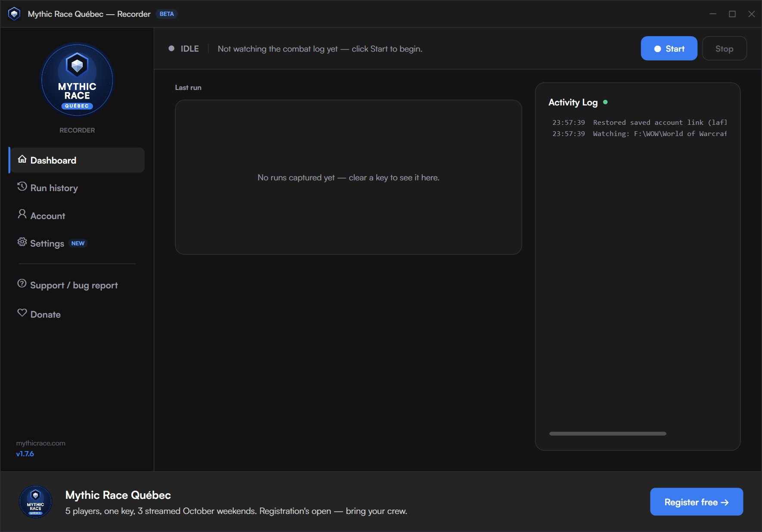Click the 'Mythic Race Québec' banner title
The height and width of the screenshot is (532, 762).
tap(118, 495)
